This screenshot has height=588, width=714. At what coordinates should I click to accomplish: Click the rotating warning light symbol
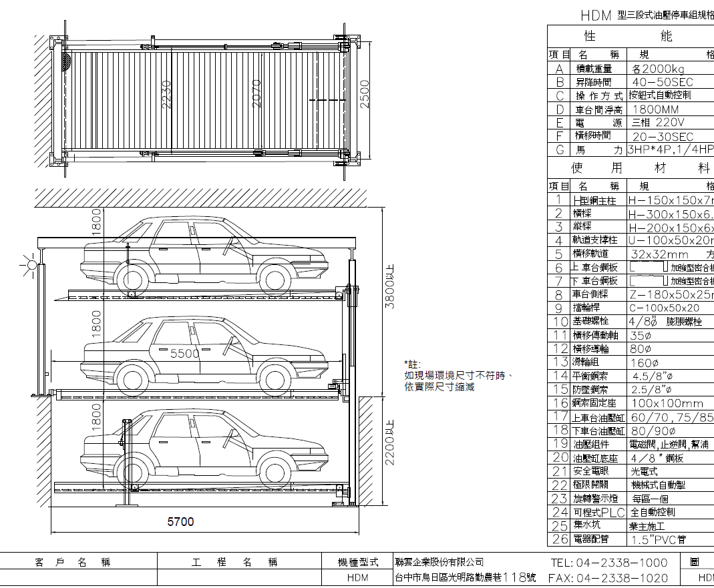point(31,266)
